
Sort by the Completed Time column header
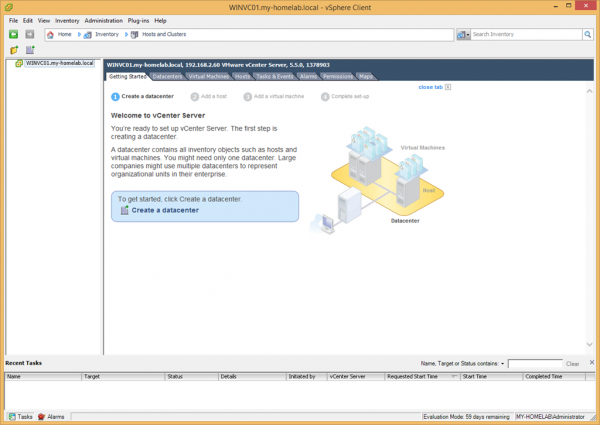tap(554, 377)
